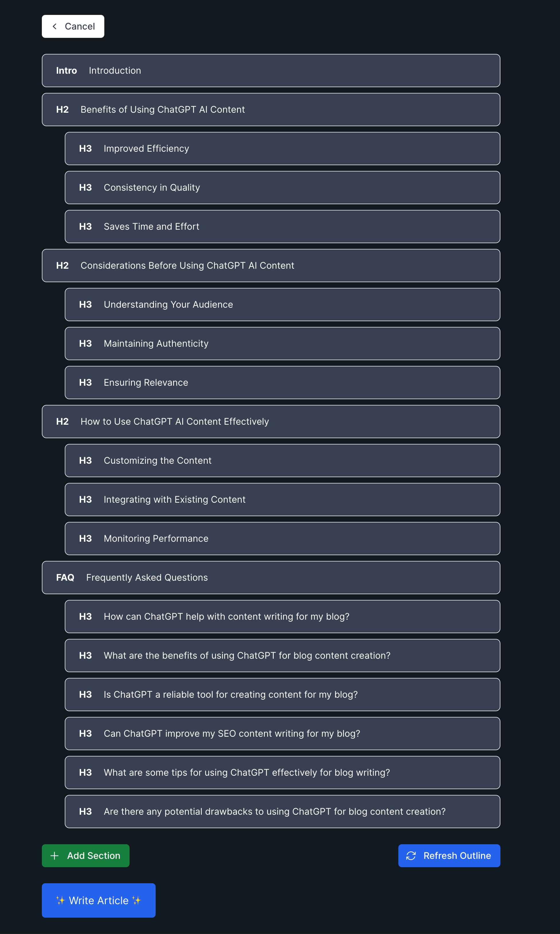Click the circular arrows refresh icon
560x934 pixels.
pyautogui.click(x=411, y=855)
